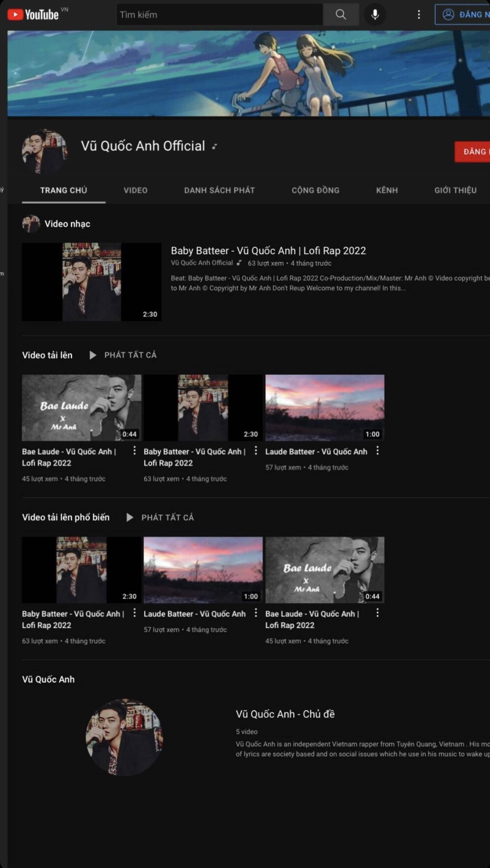The image size is (490, 868).
Task: Open options menu for Bae Laude upload
Action: point(135,451)
